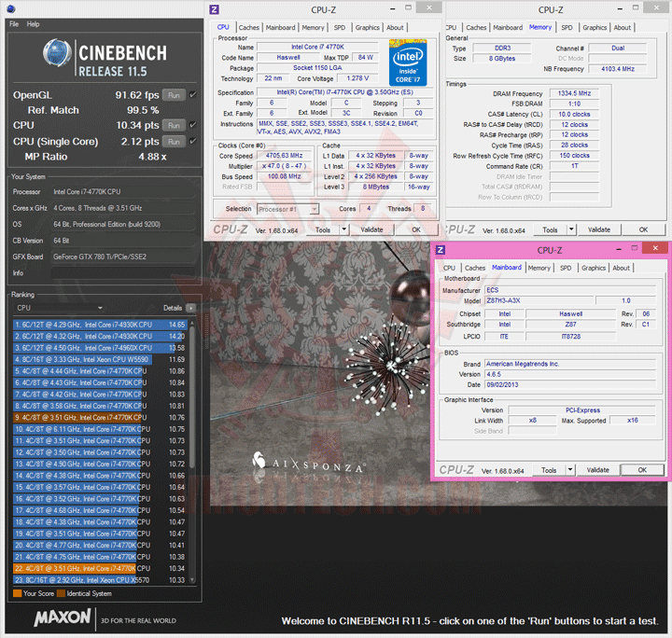The image size is (672, 638).
Task: Click the Identical System legend swatch
Action: (x=61, y=593)
